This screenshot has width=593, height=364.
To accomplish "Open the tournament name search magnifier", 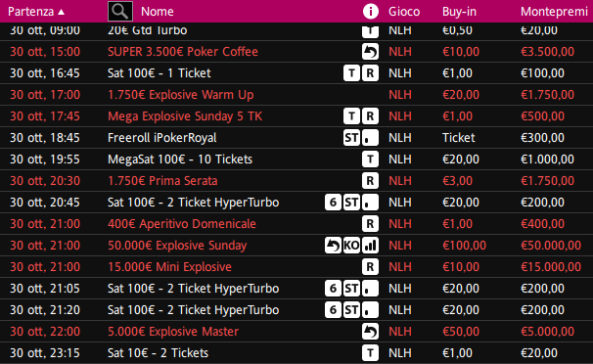I will pos(120,12).
